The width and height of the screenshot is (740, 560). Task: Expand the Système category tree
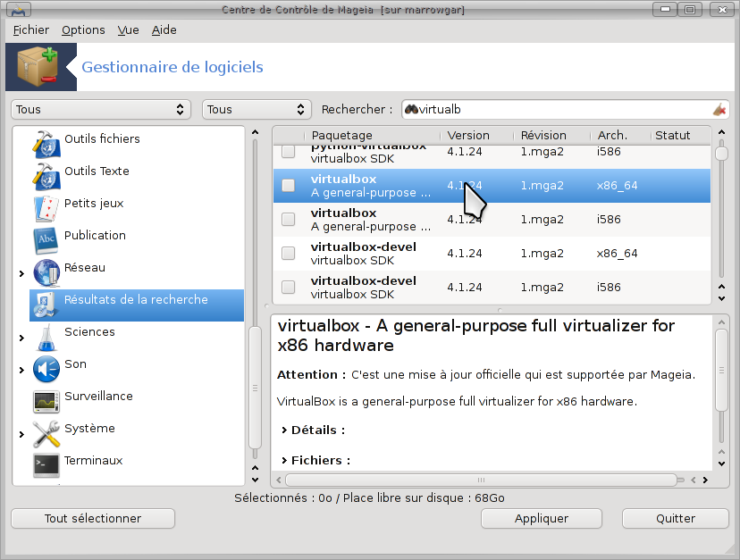pos(21,434)
